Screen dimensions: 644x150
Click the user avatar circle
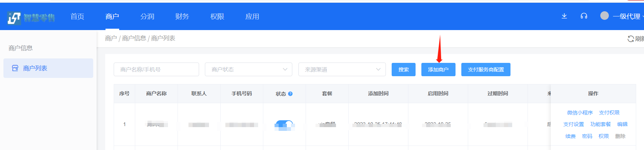point(604,16)
